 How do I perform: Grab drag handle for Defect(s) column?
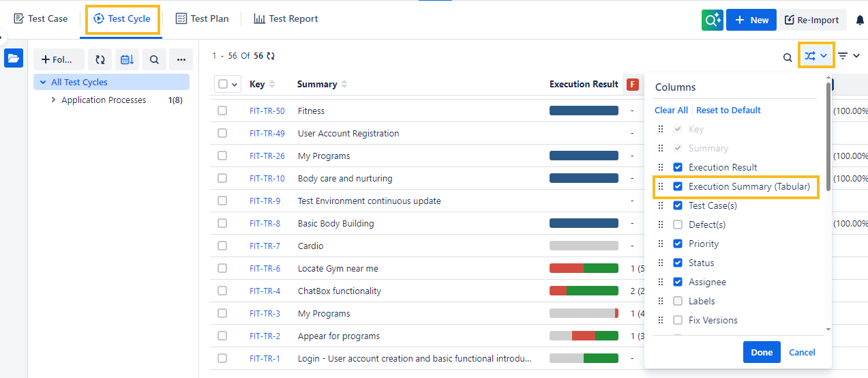[x=660, y=224]
